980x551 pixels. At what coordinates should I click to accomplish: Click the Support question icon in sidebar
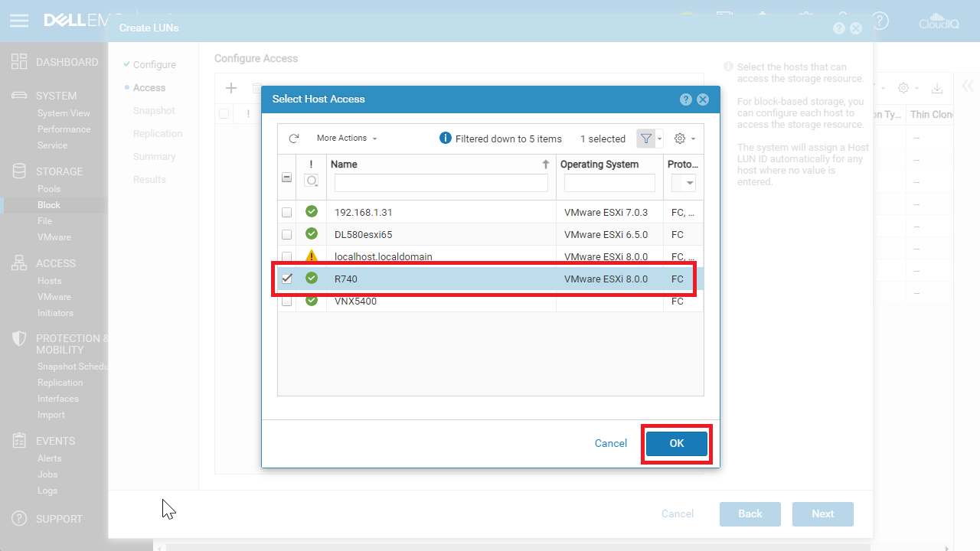pos(20,519)
